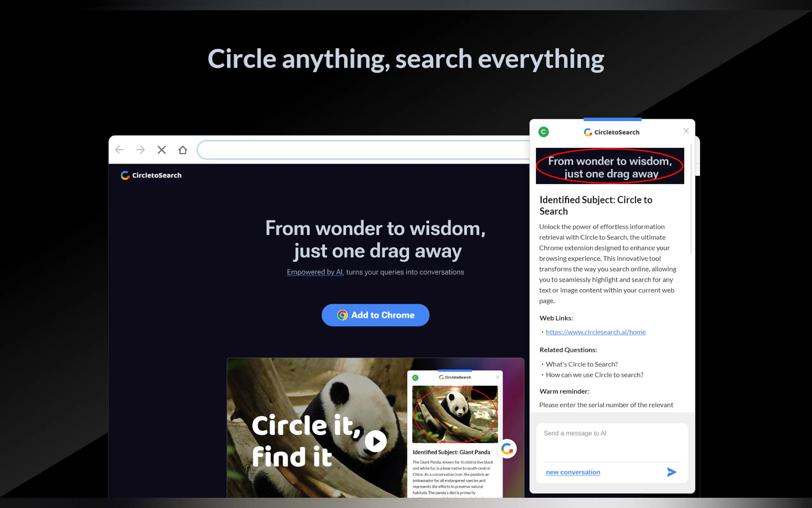
Task: Click the CircletoSearch logo in page header
Action: click(x=151, y=175)
